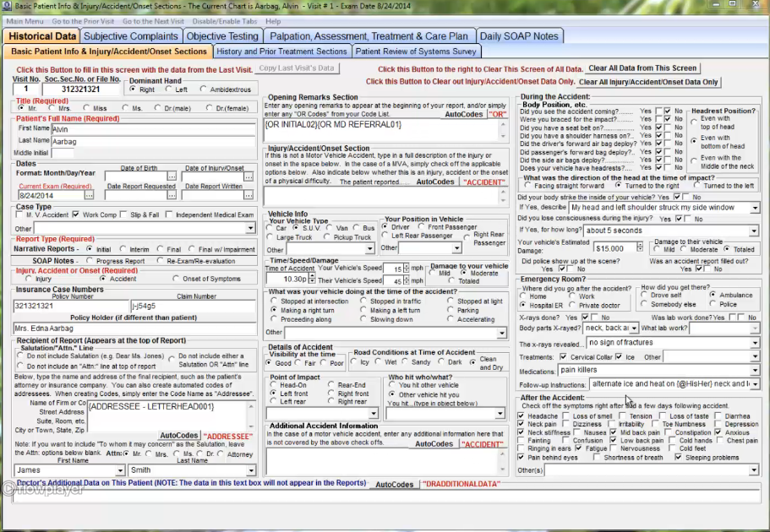Adjust Their Vehicle's Speed spinner
Image resolution: width=770 pixels, height=532 pixels.
(406, 280)
